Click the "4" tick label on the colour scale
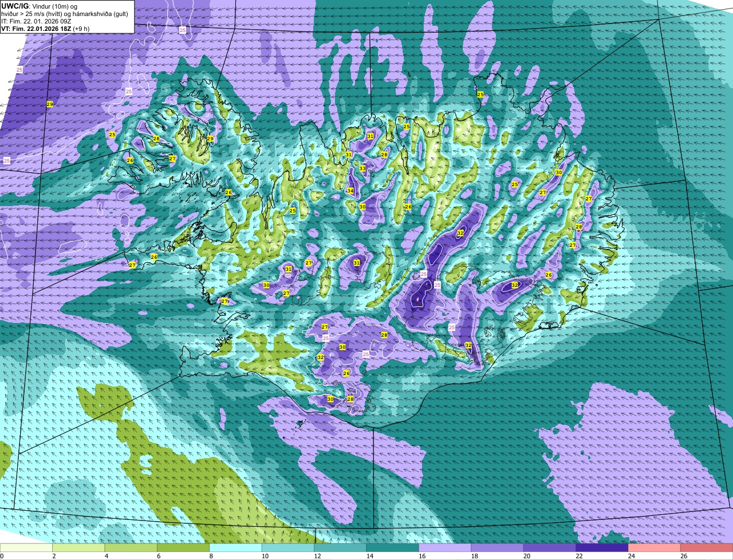The height and width of the screenshot is (560, 733). (107, 556)
